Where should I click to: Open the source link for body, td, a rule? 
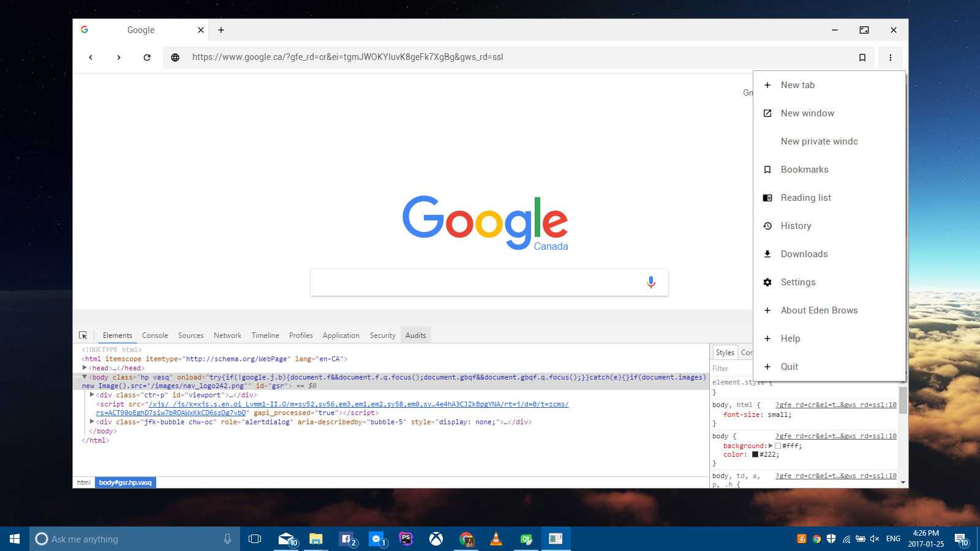pyautogui.click(x=836, y=476)
